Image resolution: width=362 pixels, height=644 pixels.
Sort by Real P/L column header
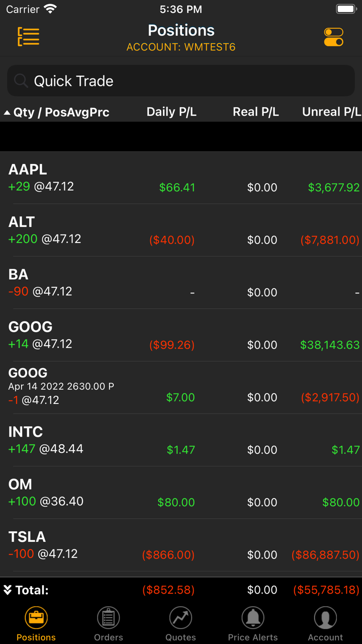coord(255,112)
